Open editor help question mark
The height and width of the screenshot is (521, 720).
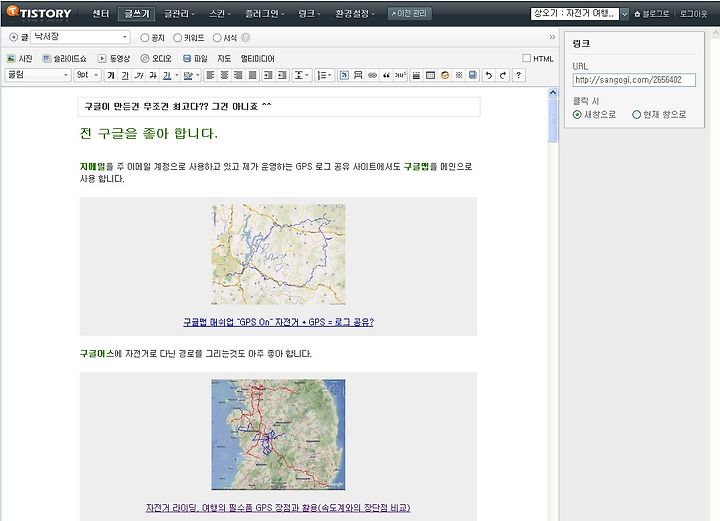click(518, 75)
